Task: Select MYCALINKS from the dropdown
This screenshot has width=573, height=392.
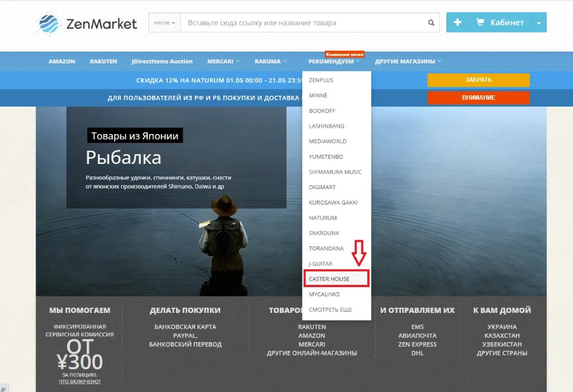Action: pos(336,295)
